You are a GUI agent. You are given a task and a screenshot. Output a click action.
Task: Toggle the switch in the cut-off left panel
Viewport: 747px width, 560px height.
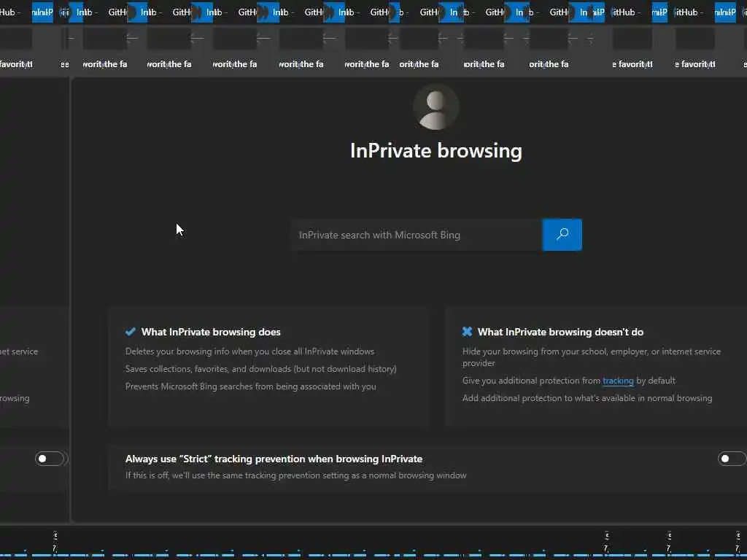tap(50, 459)
